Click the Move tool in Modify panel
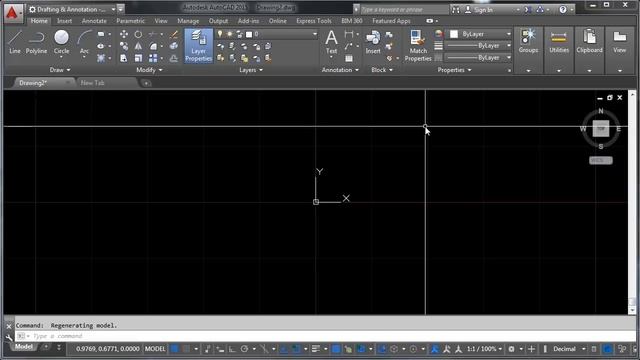 coord(124,34)
